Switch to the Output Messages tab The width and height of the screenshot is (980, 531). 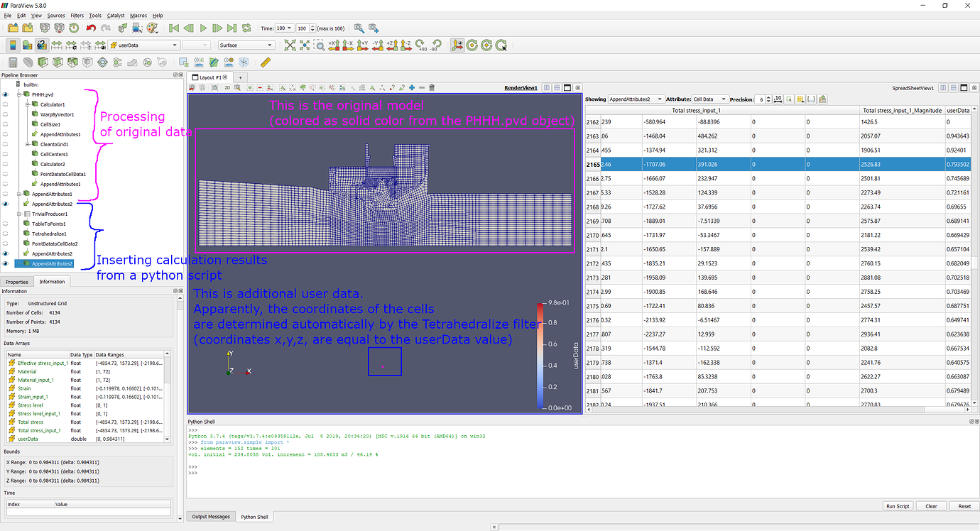click(211, 516)
